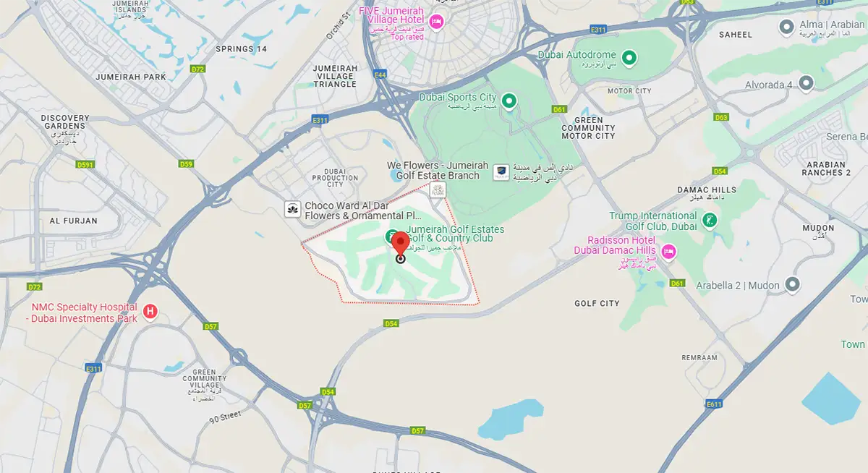The height and width of the screenshot is (473, 868).
Task: Click the Trump International Golf Club icon
Action: click(710, 220)
